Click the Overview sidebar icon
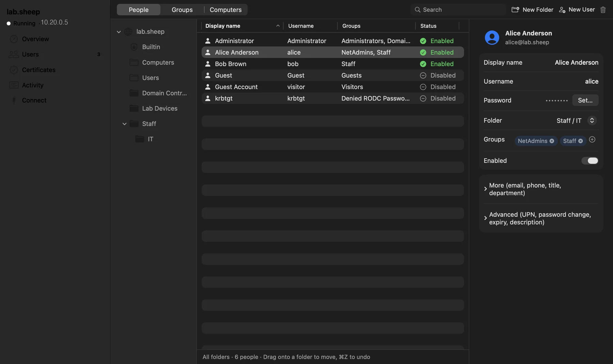Screen dimensions: 613x364 coord(14,39)
